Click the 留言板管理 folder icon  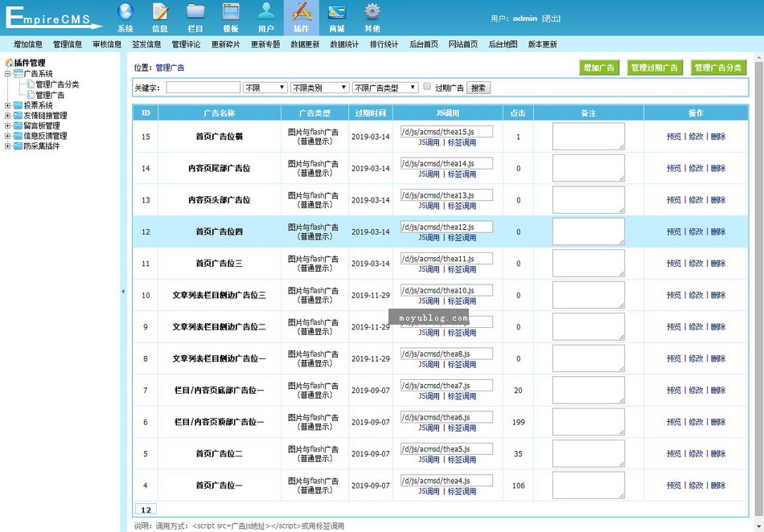click(18, 125)
